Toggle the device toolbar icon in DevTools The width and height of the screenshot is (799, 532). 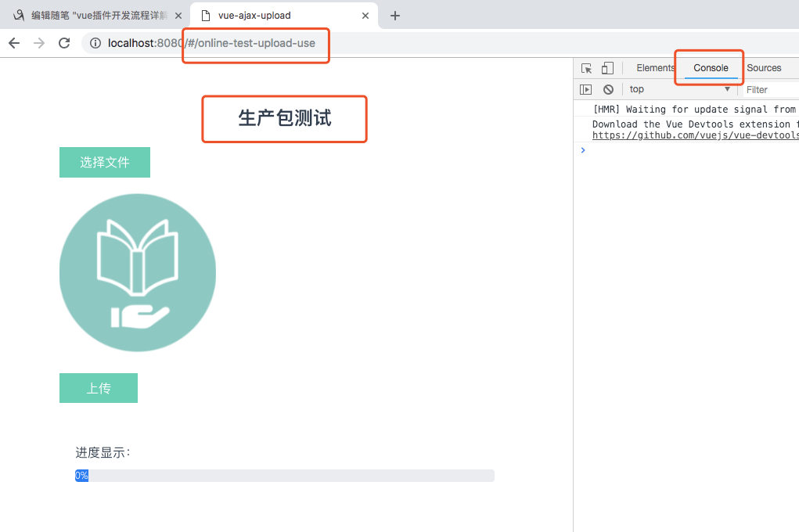tap(606, 68)
